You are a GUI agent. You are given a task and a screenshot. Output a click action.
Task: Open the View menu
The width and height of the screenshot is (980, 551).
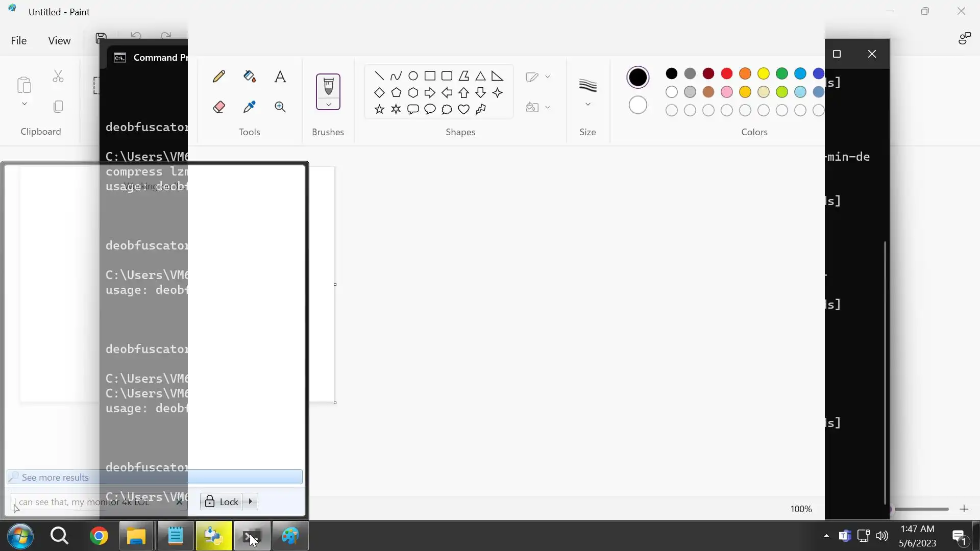[59, 40]
